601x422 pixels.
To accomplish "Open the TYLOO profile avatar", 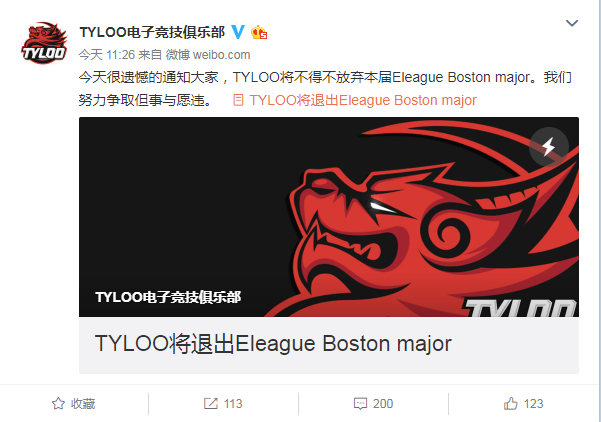I will click(x=44, y=43).
